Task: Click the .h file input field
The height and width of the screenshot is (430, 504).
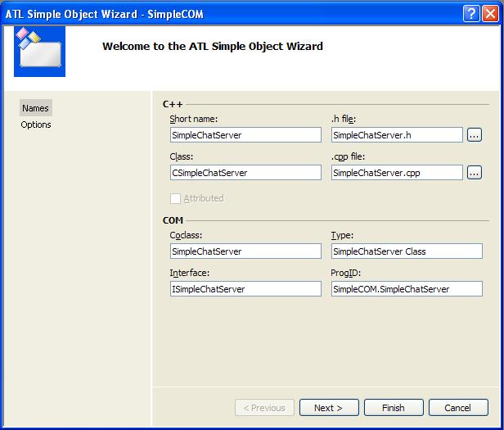Action: tap(397, 135)
